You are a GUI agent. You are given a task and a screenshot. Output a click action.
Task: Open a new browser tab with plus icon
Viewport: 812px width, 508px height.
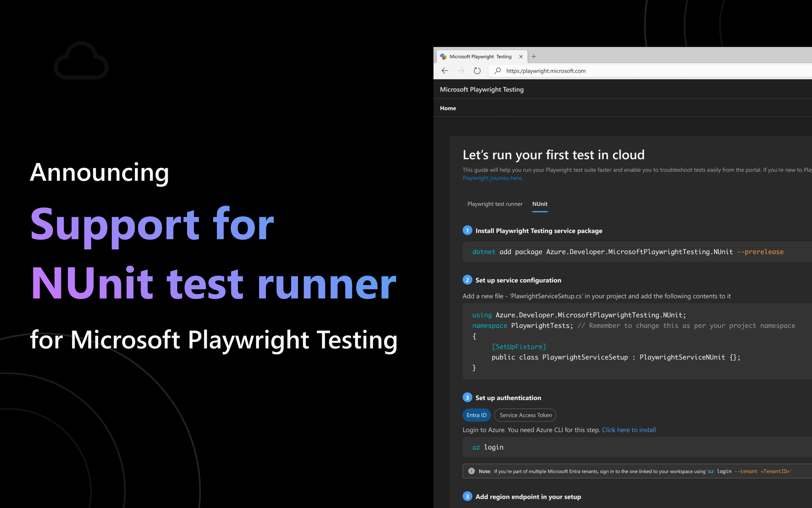(x=533, y=56)
